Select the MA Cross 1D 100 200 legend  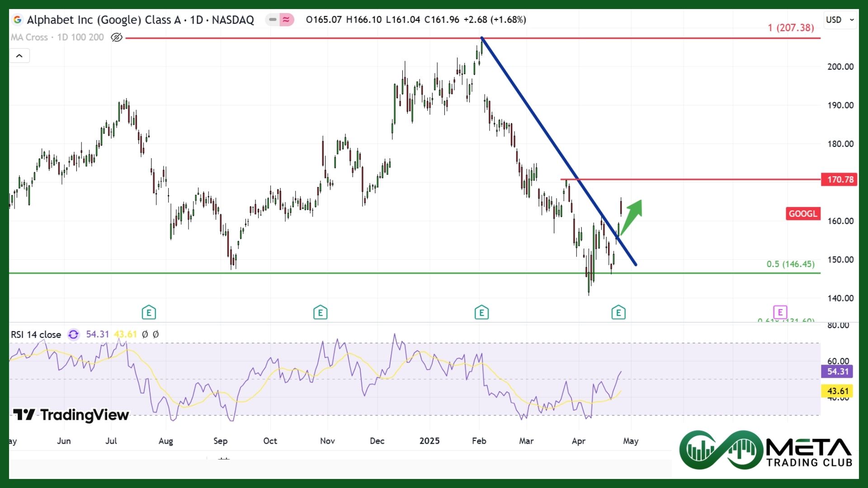click(57, 38)
